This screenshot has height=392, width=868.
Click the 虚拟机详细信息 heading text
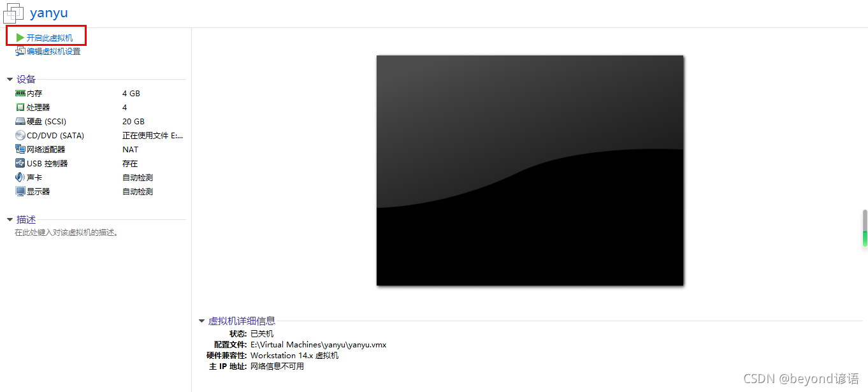(x=242, y=321)
